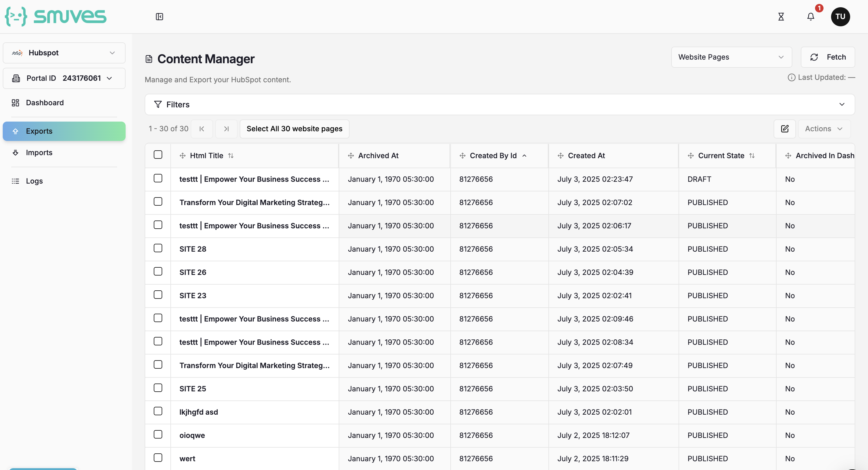Check the SITE 23 row checkbox
Viewport: 868px width, 470px height.
158,295
